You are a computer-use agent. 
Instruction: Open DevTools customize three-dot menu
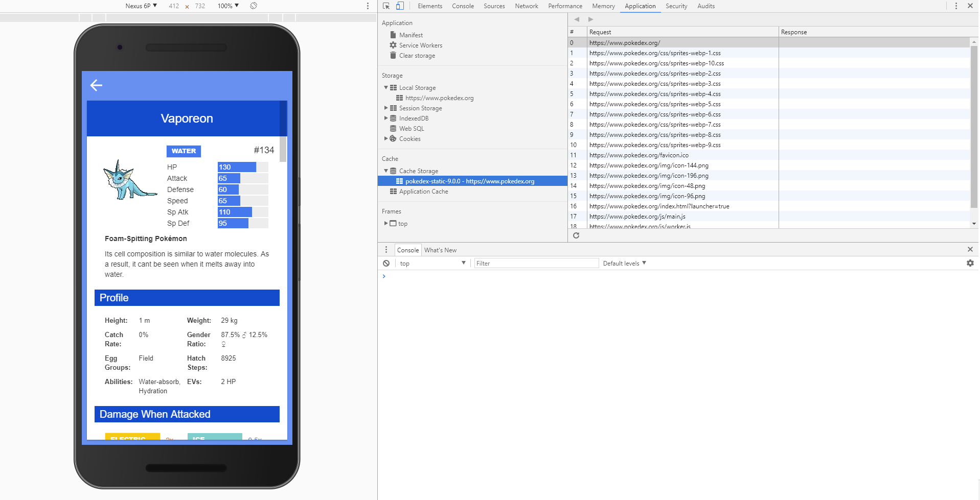[956, 6]
